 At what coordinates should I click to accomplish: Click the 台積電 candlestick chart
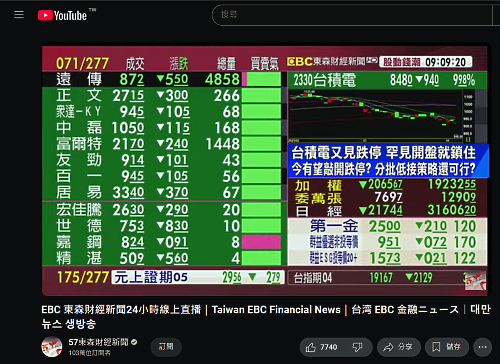point(381,116)
